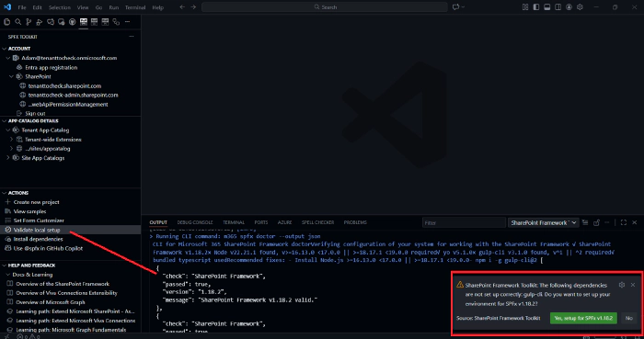The width and height of the screenshot is (644, 339).
Task: Open the Explorer view in the activity bar
Action: click(7, 22)
